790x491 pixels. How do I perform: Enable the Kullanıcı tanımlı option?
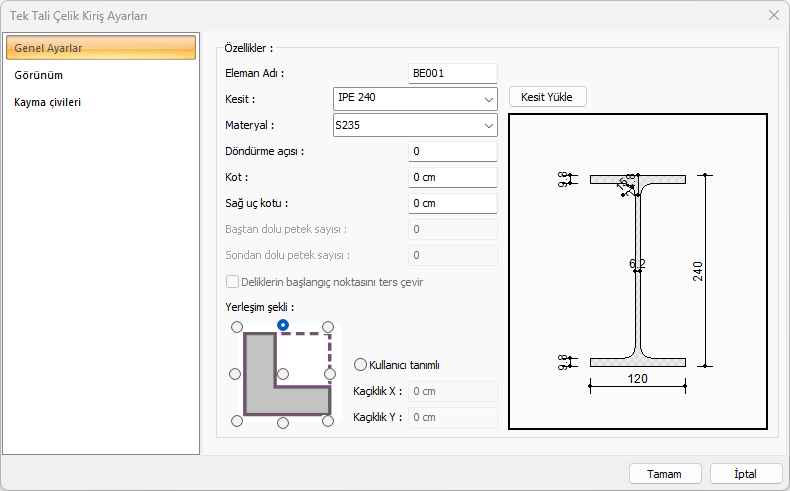click(x=361, y=365)
